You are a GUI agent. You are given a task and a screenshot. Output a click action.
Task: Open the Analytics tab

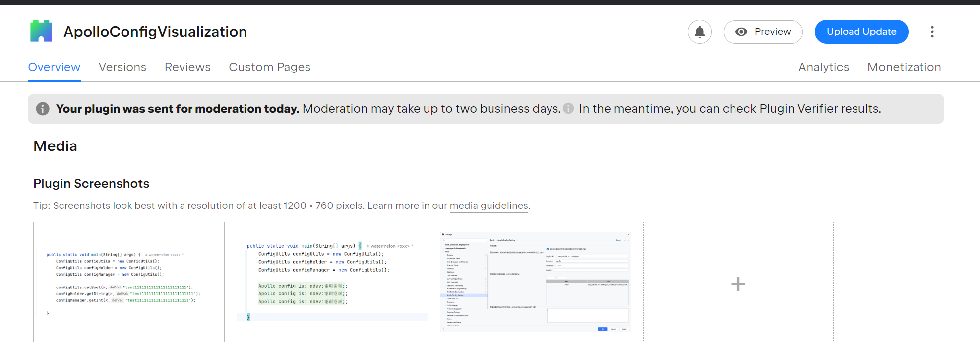[x=824, y=67]
